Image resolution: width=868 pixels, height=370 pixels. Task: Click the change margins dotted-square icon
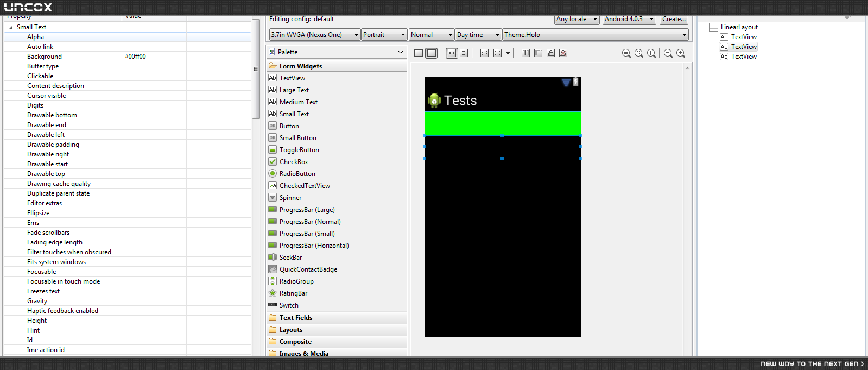tap(484, 53)
